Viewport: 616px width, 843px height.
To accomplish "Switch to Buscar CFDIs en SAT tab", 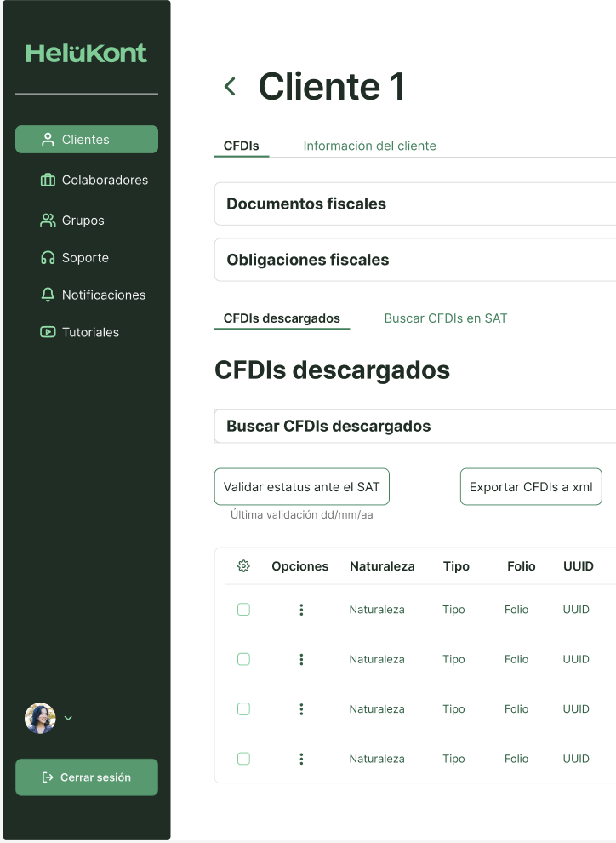I will click(x=445, y=318).
